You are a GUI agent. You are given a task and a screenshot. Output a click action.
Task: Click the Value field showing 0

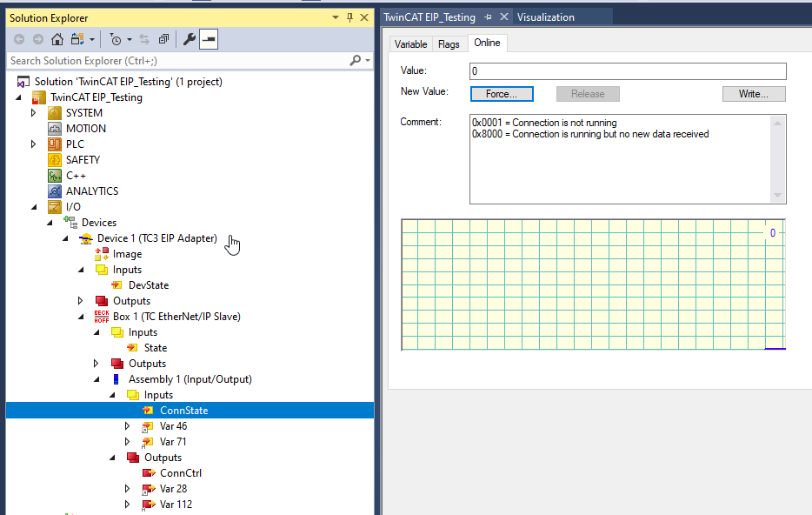coord(628,71)
